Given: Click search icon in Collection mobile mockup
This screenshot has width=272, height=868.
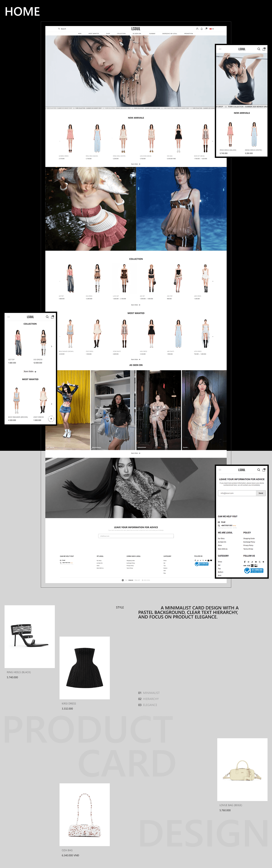Looking at the screenshot, I should point(47,317).
